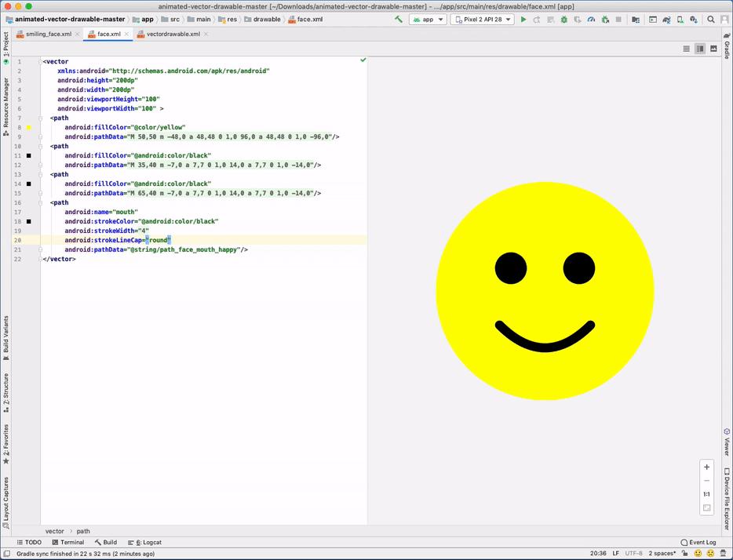Click the yellow color swatch in gutter
Image resolution: width=733 pixels, height=560 pixels.
29,127
